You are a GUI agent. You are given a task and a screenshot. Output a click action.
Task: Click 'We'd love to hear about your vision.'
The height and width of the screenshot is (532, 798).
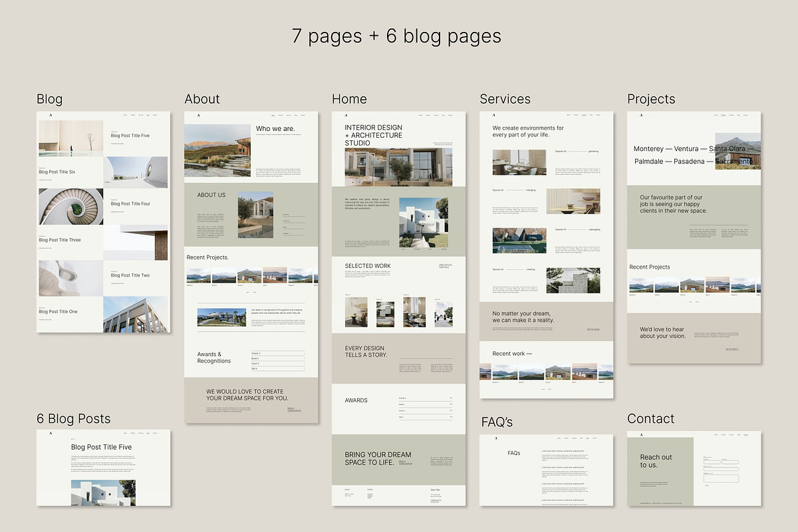662,332
